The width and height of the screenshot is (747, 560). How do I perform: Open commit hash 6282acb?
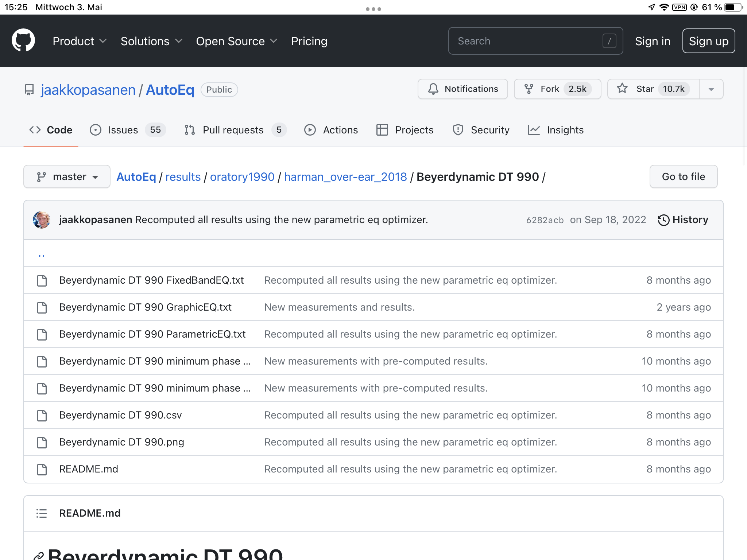point(545,220)
